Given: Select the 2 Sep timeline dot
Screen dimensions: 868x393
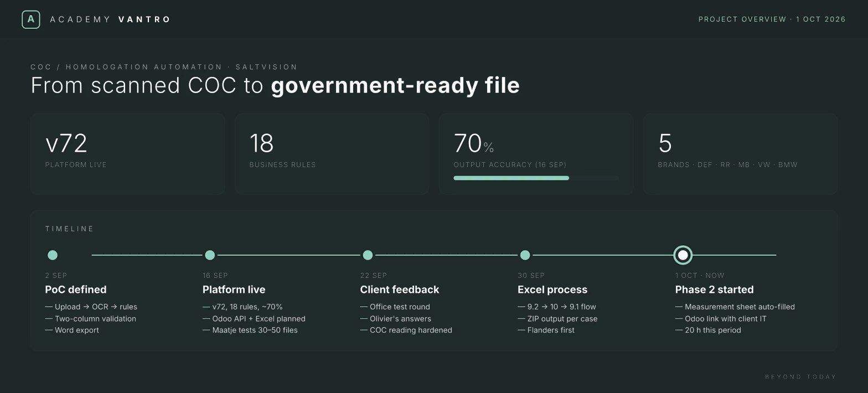Looking at the screenshot, I should [x=53, y=255].
